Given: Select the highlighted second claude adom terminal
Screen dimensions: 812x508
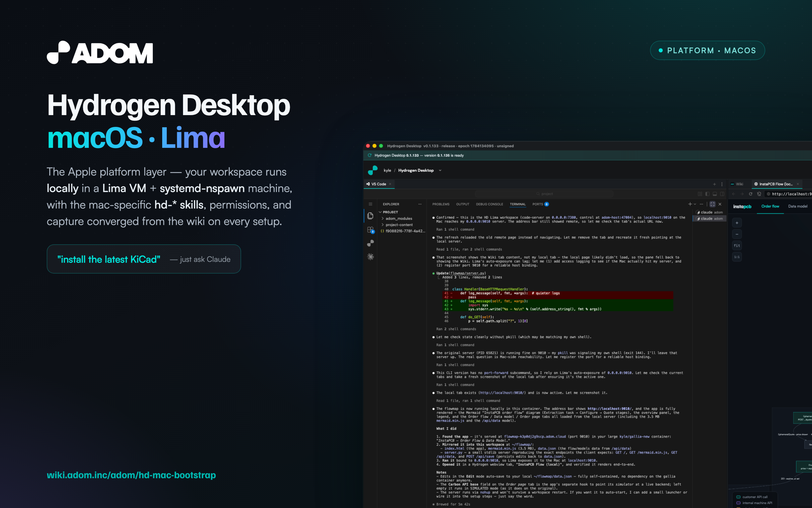Looking at the screenshot, I should pos(710,219).
